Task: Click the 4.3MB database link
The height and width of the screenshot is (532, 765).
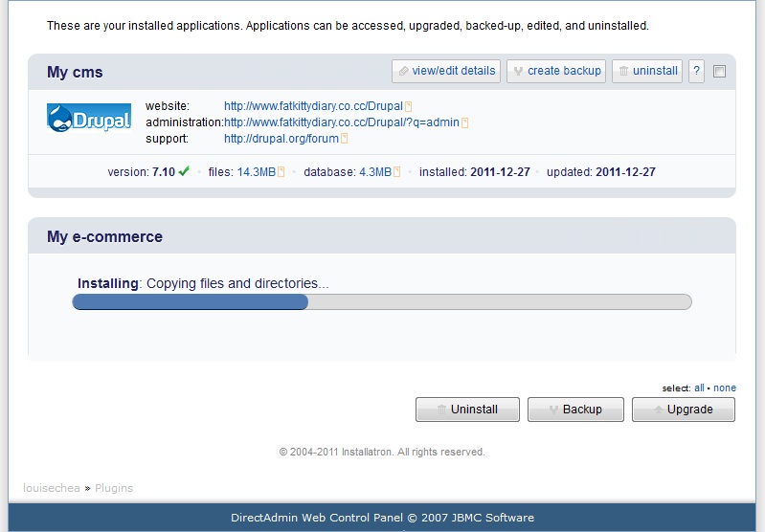Action: [x=375, y=172]
